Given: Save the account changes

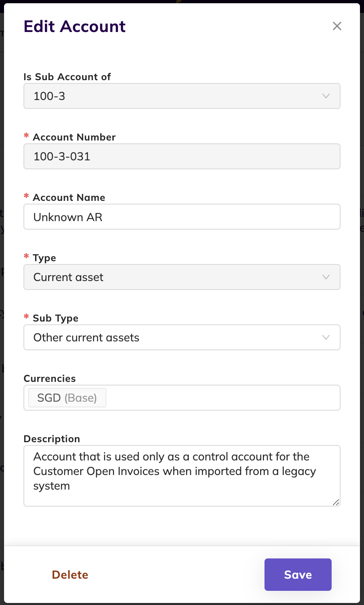Looking at the screenshot, I should [x=298, y=575].
